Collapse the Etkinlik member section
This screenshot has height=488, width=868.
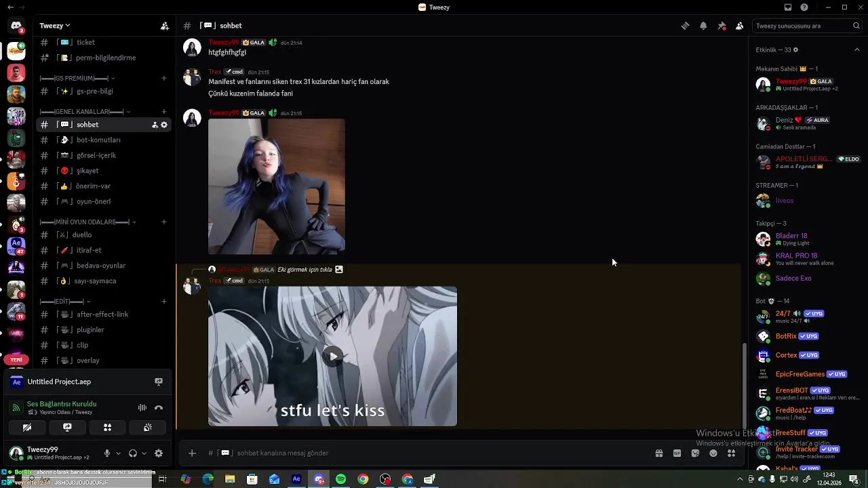858,50
